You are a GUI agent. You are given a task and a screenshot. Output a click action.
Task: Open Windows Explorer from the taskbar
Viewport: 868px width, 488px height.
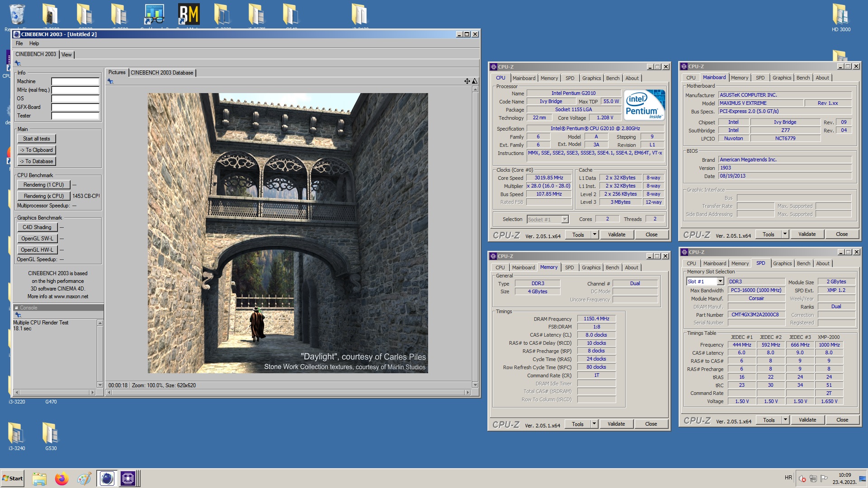click(39, 479)
